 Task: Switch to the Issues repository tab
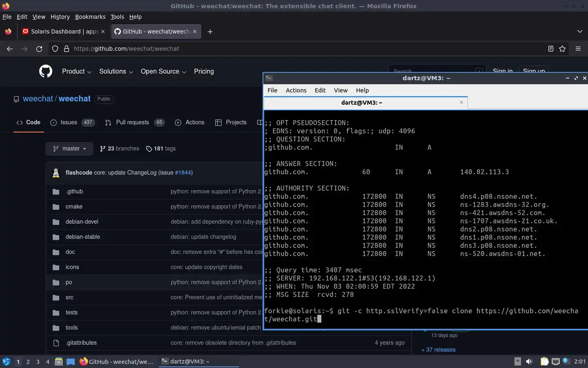pos(72,122)
